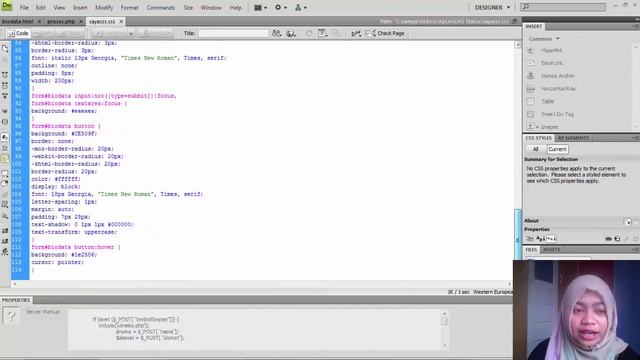640x360 pixels.
Task: Click the New CSS Rule icon
Action: pos(617,239)
